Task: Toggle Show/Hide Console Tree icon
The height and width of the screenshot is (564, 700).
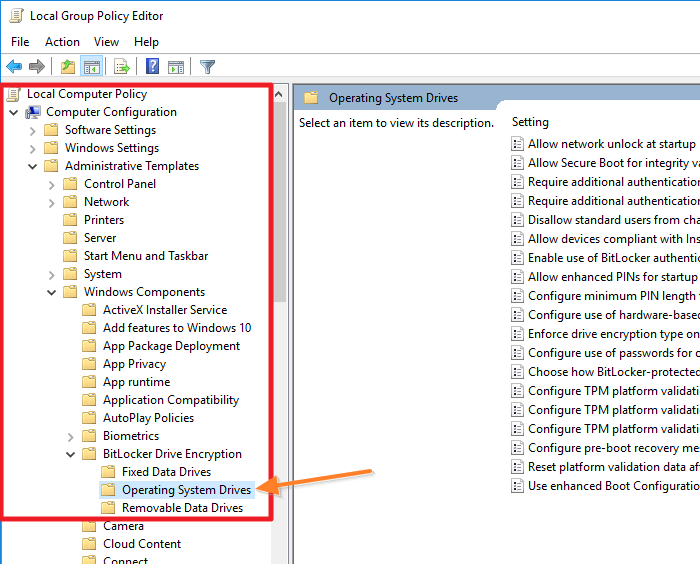Action: point(92,67)
